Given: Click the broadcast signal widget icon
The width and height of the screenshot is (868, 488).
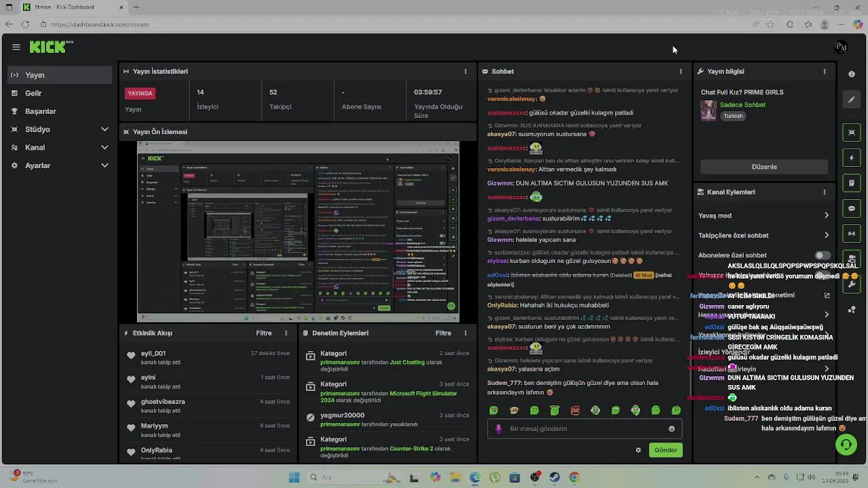Looking at the screenshot, I should [852, 234].
